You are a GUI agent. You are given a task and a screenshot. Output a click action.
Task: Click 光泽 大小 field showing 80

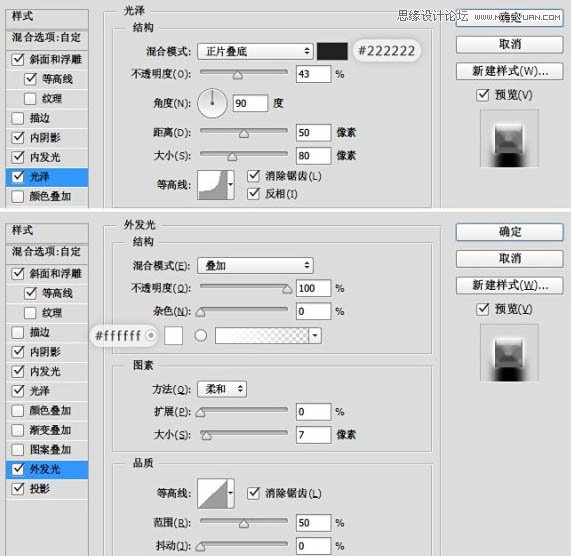tap(314, 156)
